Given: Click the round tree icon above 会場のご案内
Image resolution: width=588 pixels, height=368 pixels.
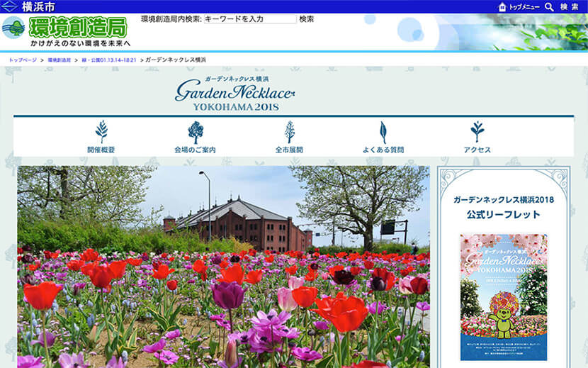Looking at the screenshot, I should click(x=196, y=132).
